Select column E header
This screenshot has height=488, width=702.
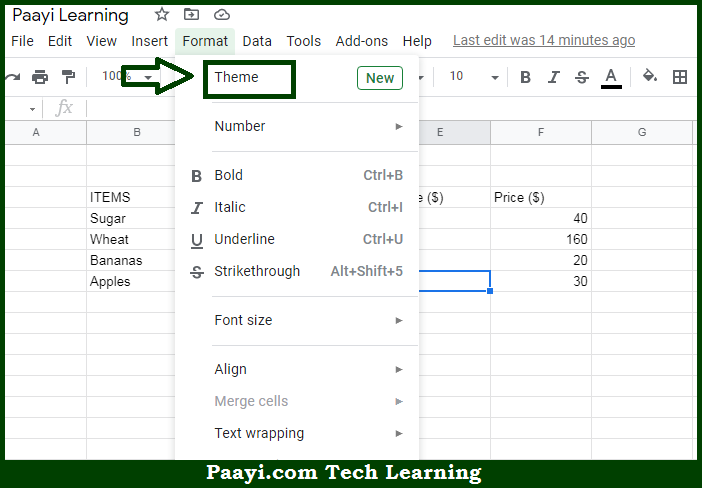click(454, 133)
